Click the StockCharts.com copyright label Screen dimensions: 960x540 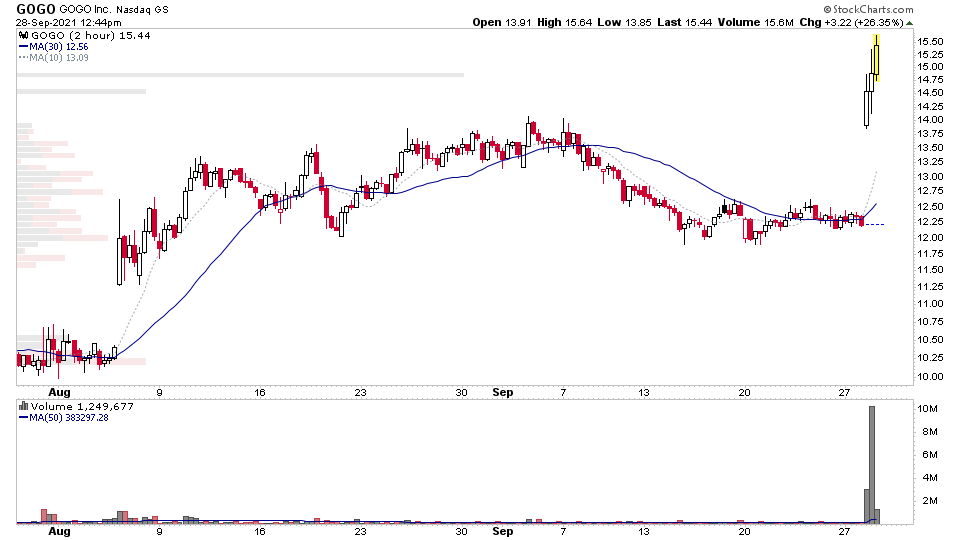868,9
